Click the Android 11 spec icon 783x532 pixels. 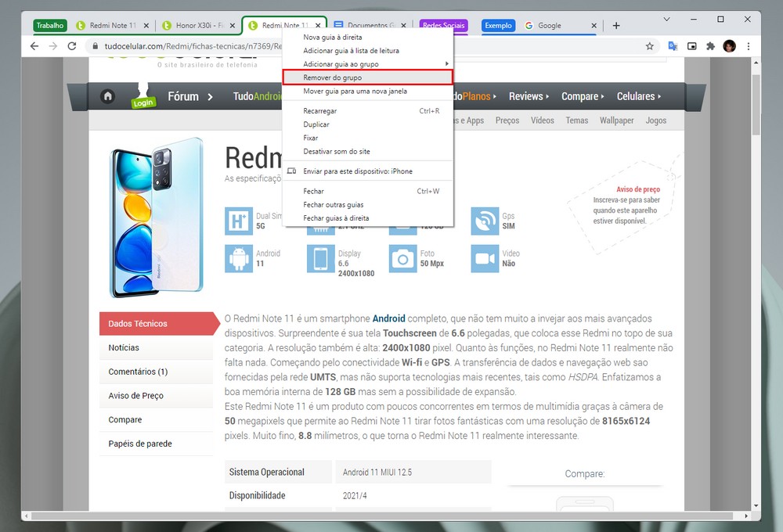(239, 258)
